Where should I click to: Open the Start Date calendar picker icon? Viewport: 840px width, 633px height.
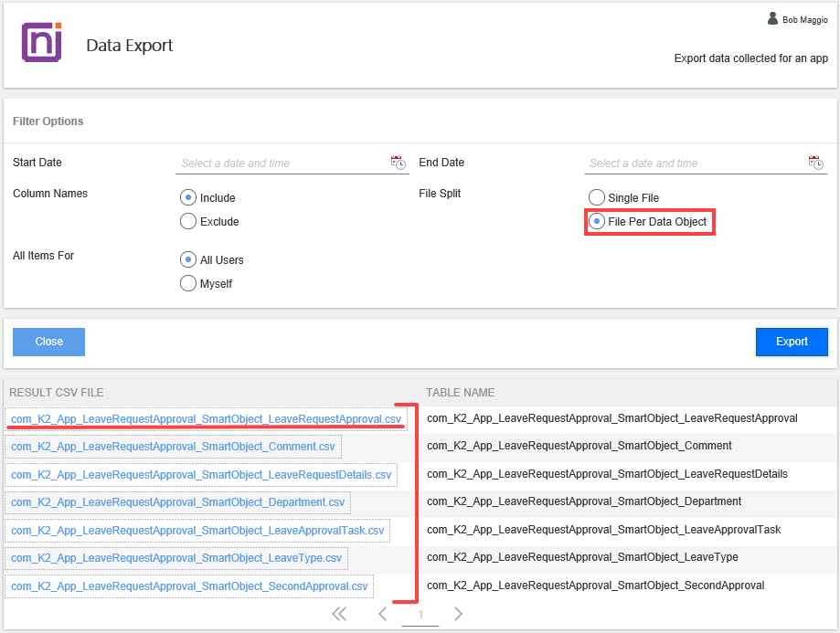click(x=398, y=163)
